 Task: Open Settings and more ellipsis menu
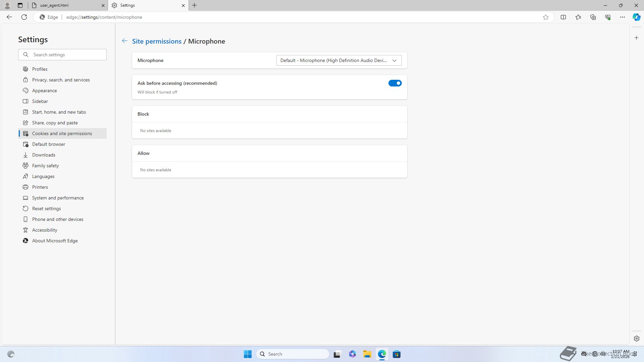point(622,17)
